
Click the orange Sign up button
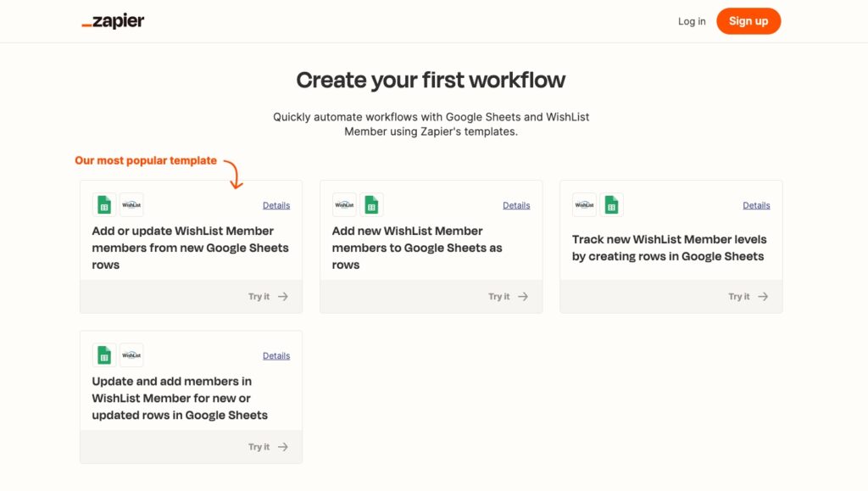pos(748,21)
